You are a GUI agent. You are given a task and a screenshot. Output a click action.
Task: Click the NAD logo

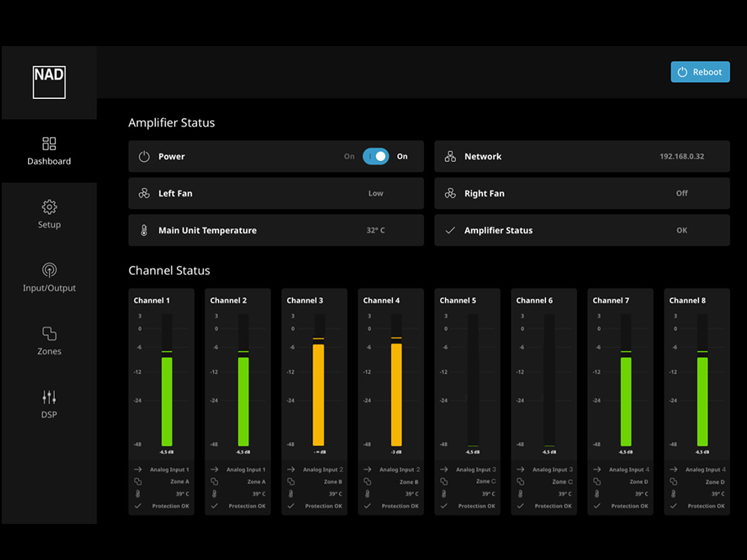pos(49,83)
